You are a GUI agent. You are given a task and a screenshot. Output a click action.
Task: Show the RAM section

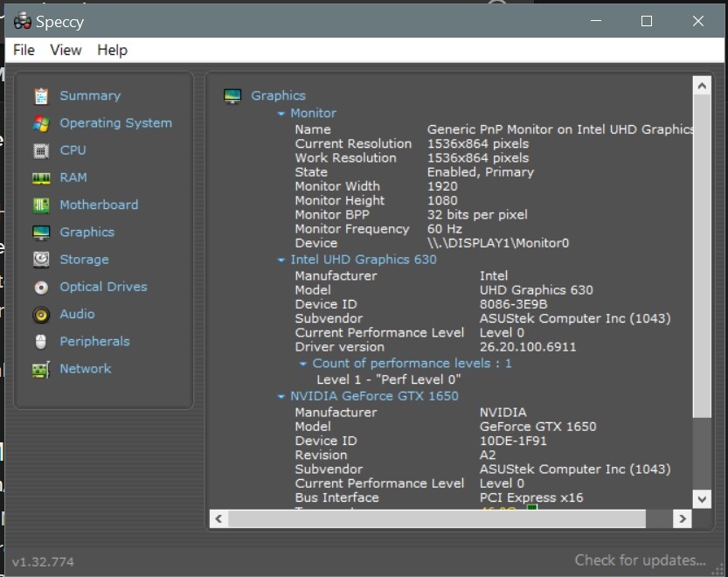tap(73, 177)
